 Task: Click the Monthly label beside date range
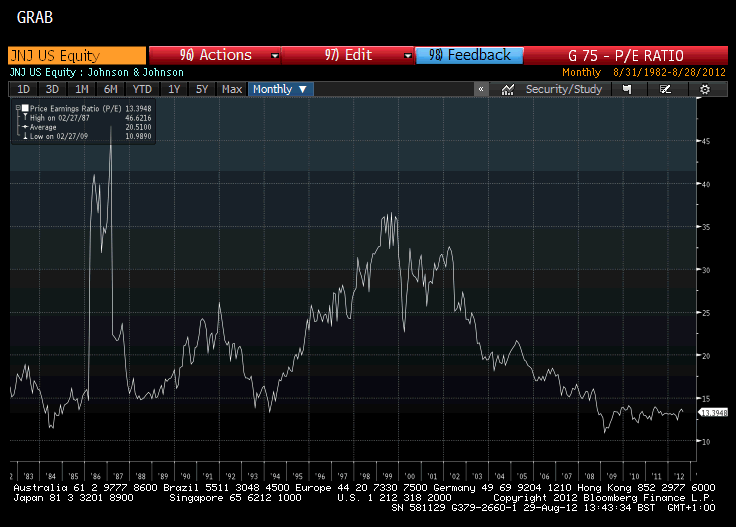point(581,72)
